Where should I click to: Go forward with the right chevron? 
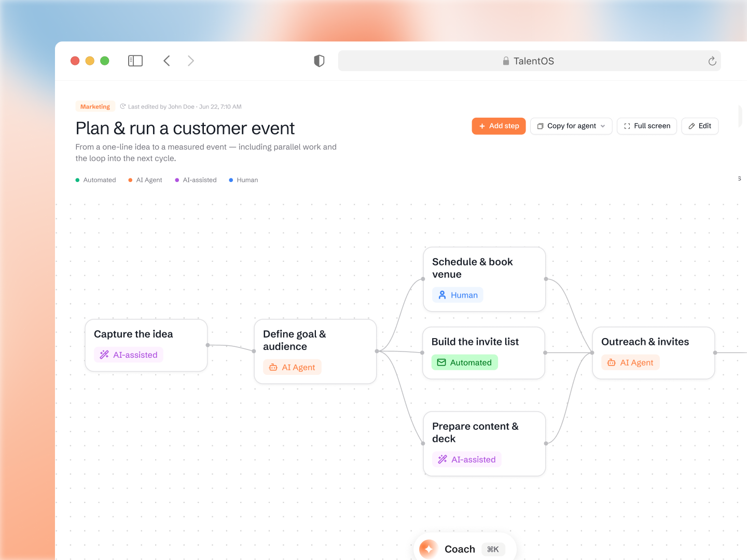[191, 61]
